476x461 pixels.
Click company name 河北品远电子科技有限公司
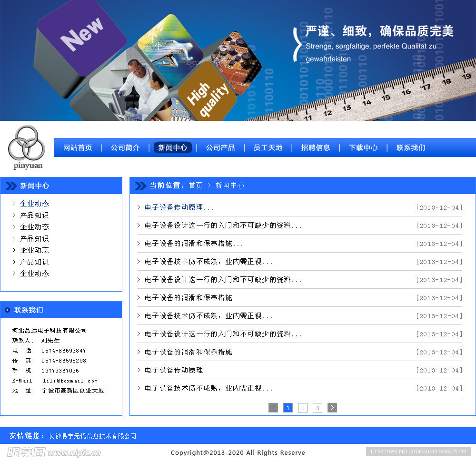(x=50, y=330)
